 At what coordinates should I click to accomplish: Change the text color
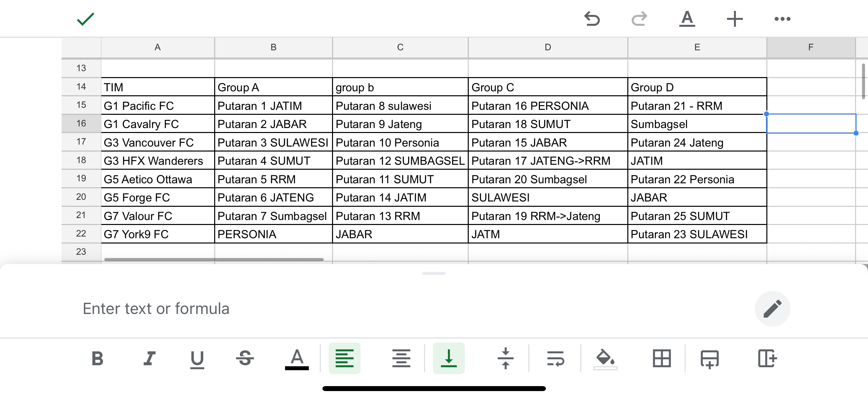click(297, 359)
